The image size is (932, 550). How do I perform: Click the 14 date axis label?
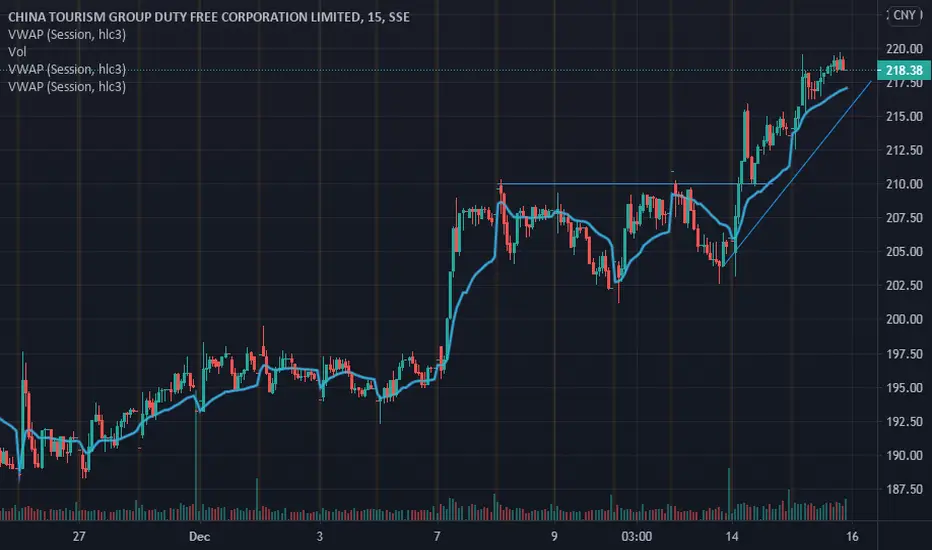tap(732, 536)
